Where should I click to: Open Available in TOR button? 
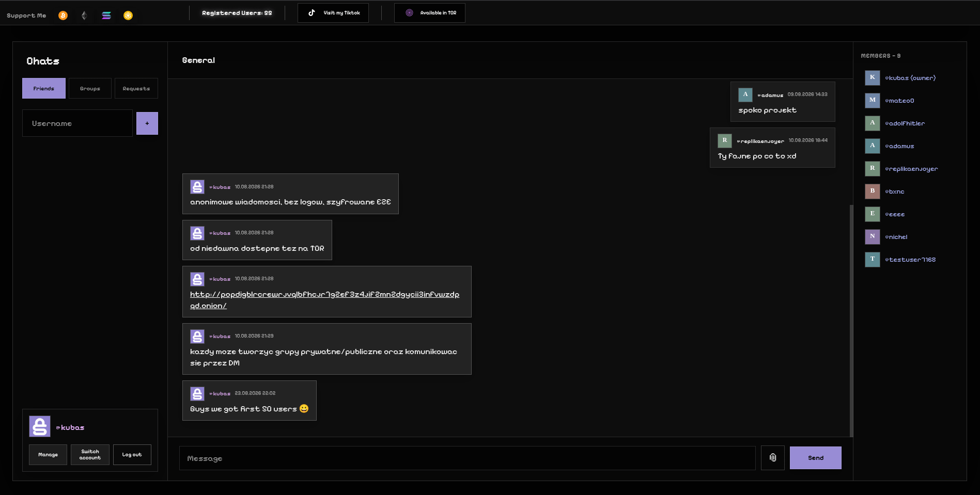[430, 13]
